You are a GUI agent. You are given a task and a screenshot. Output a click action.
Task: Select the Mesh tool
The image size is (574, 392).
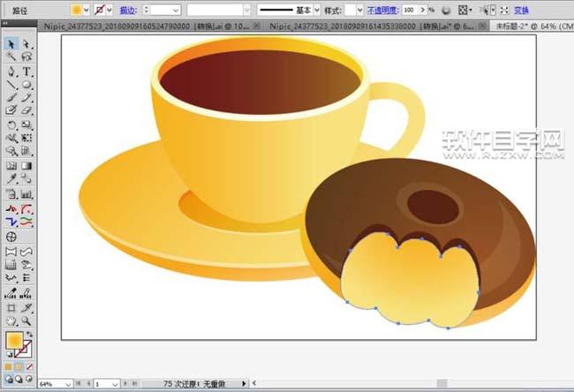11,166
